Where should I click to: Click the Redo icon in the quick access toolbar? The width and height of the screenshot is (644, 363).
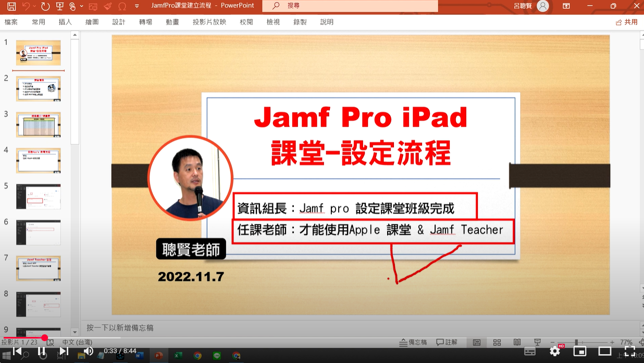pos(45,6)
